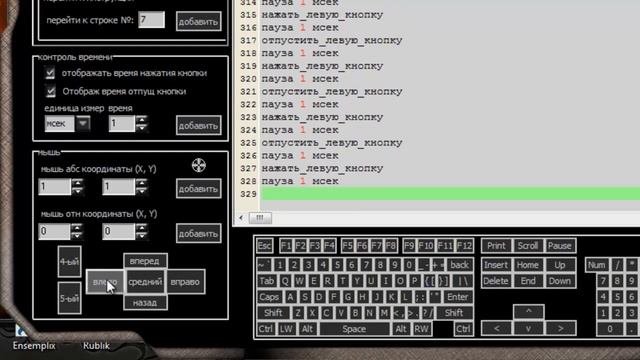Click the Caps key on virtual keyboard
This screenshot has width=640, height=360.
pos(269,297)
